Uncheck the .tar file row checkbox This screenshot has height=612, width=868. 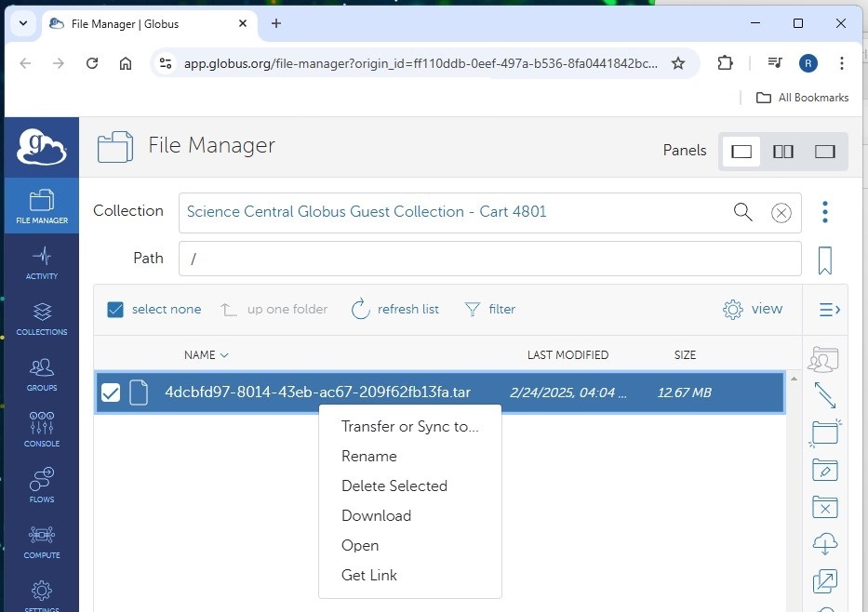pos(110,392)
